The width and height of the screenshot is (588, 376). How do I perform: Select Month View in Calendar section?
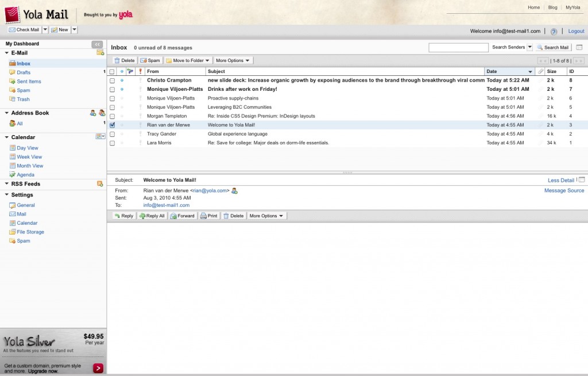tap(30, 166)
